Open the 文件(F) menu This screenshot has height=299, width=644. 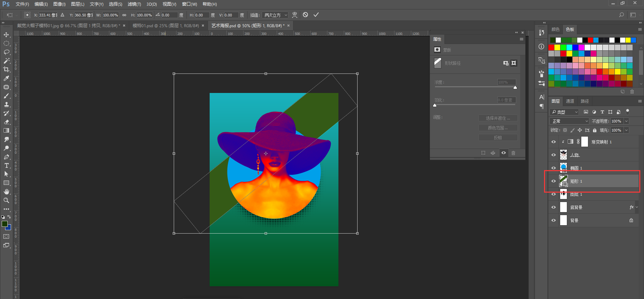pos(22,4)
